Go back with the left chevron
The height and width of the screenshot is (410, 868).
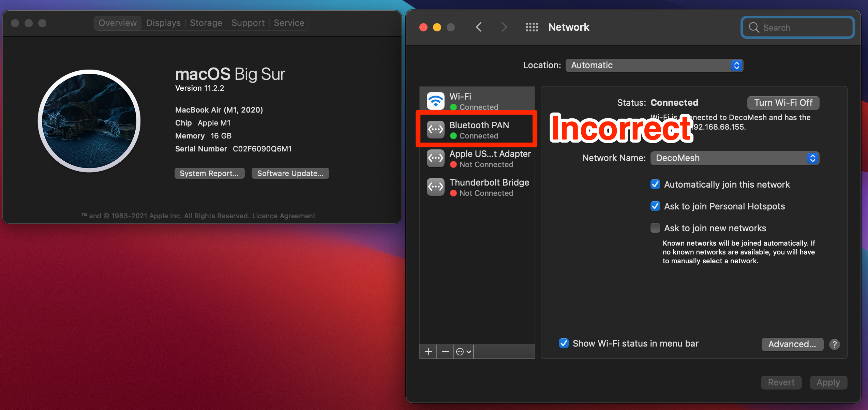pos(479,27)
